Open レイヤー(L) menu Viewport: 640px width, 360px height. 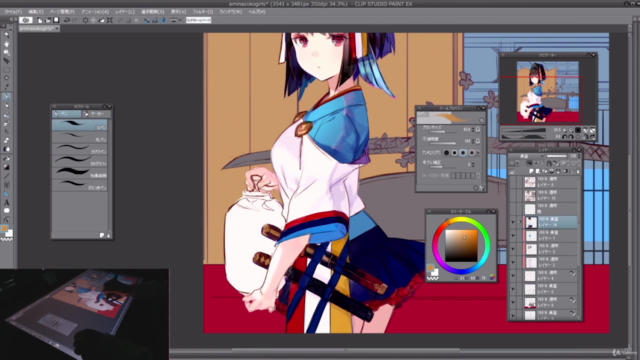[x=125, y=12]
